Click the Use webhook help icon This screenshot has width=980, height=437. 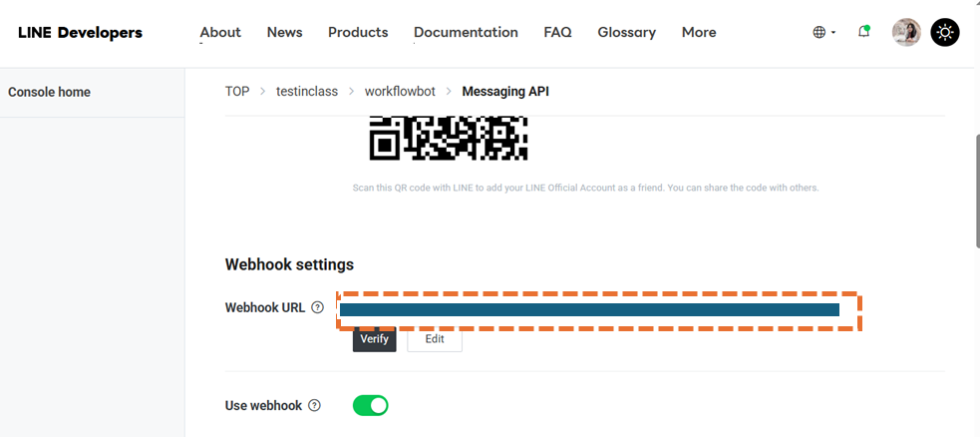click(314, 406)
